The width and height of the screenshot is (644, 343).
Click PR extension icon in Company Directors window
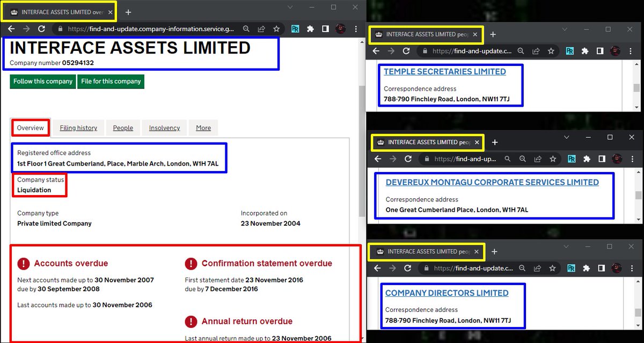pos(571,268)
